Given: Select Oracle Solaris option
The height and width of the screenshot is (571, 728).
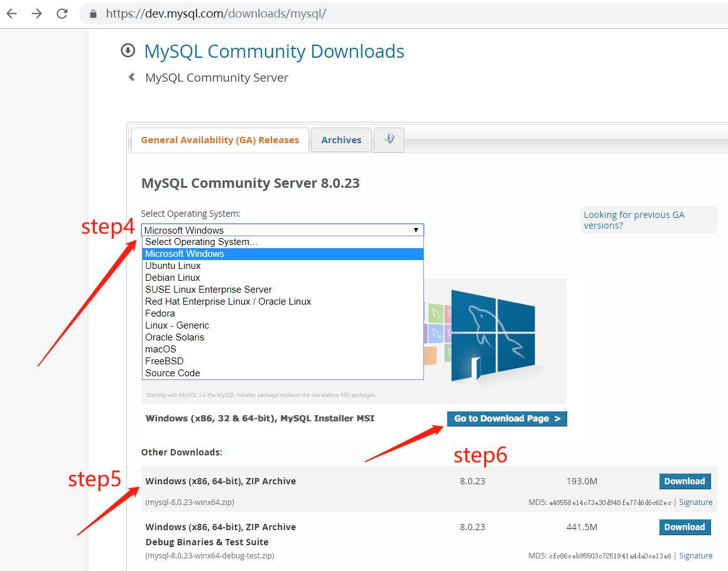Looking at the screenshot, I should pyautogui.click(x=283, y=337).
